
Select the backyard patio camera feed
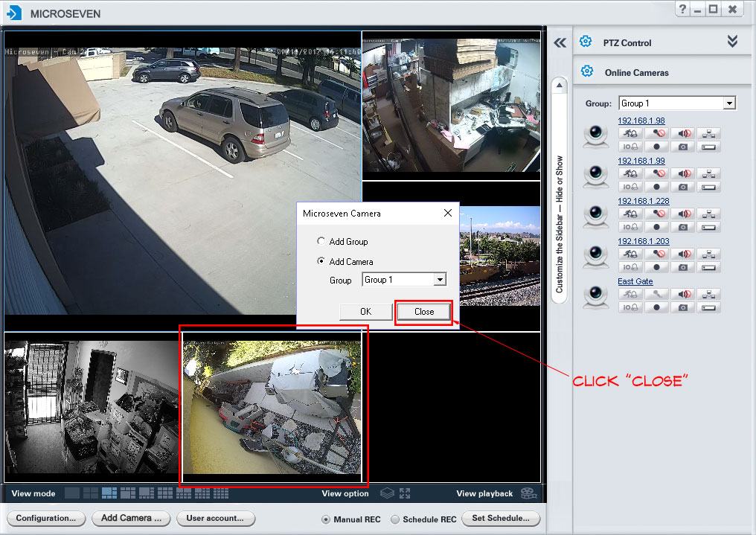[x=272, y=407]
